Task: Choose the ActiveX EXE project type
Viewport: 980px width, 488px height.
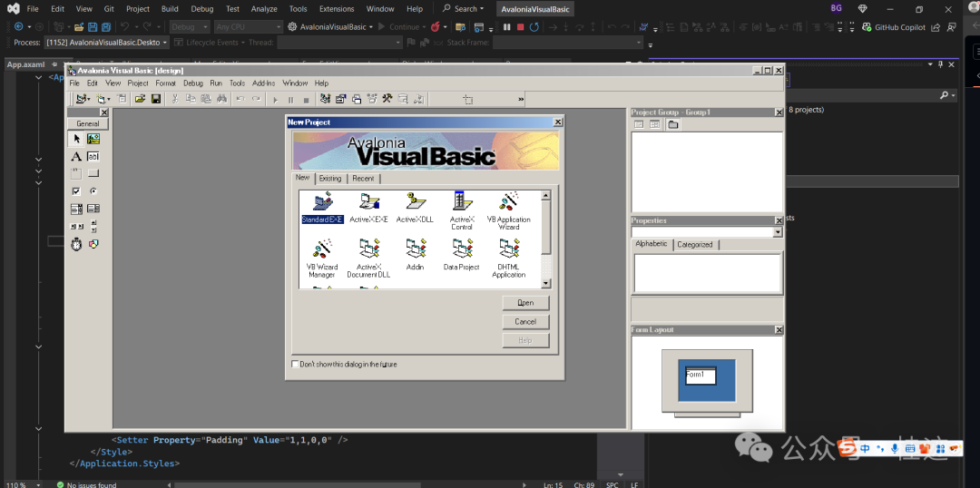Action: pyautogui.click(x=368, y=208)
